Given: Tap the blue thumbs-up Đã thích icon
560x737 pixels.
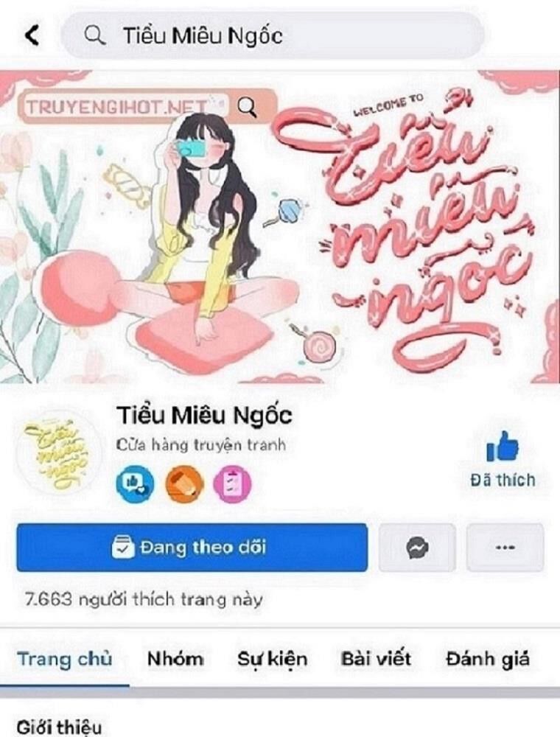Looking at the screenshot, I should 503,446.
